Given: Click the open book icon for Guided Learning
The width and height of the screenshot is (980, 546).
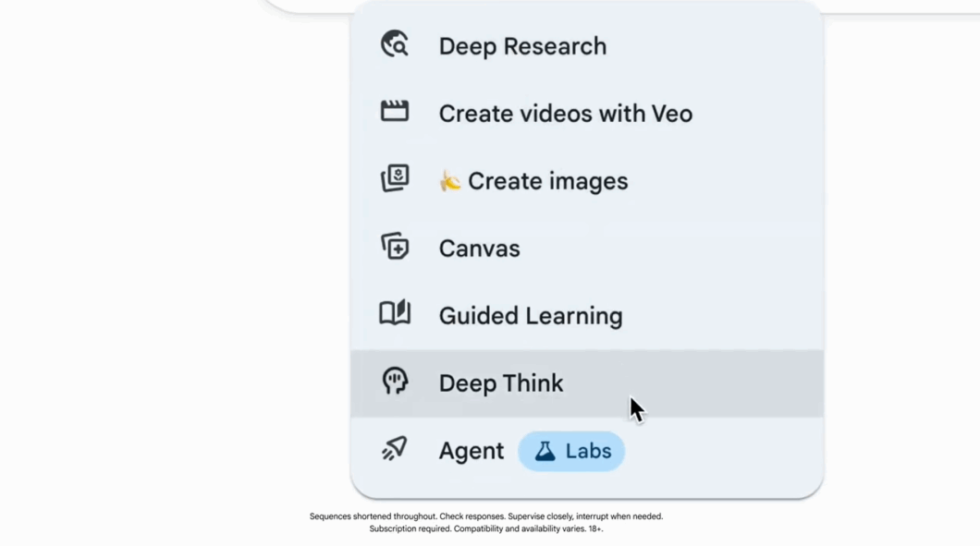Looking at the screenshot, I should pyautogui.click(x=395, y=314).
